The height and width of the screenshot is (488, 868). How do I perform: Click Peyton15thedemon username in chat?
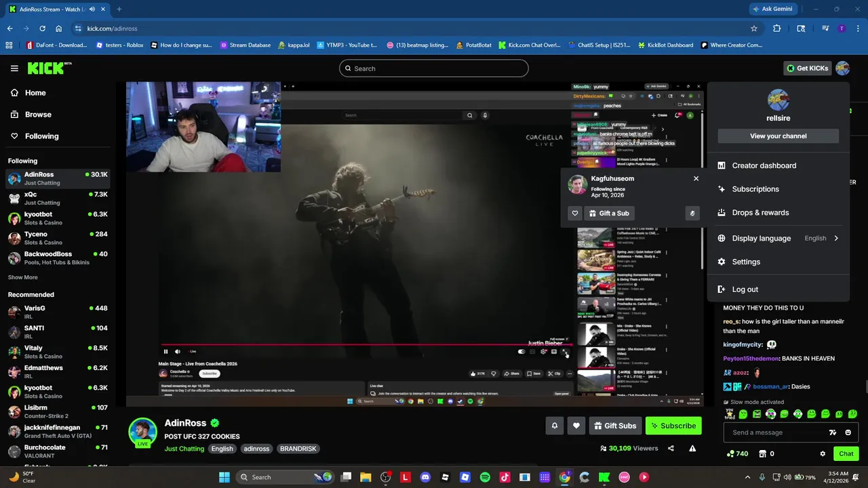(751, 359)
